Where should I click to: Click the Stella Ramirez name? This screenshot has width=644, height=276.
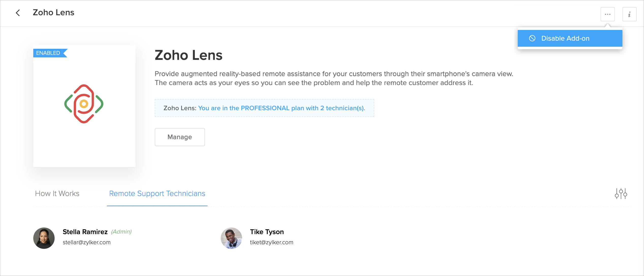pos(85,232)
